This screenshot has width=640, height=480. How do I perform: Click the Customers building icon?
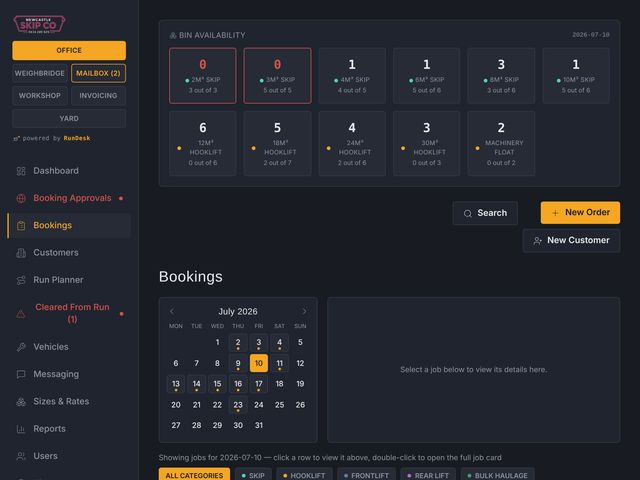pyautogui.click(x=21, y=253)
